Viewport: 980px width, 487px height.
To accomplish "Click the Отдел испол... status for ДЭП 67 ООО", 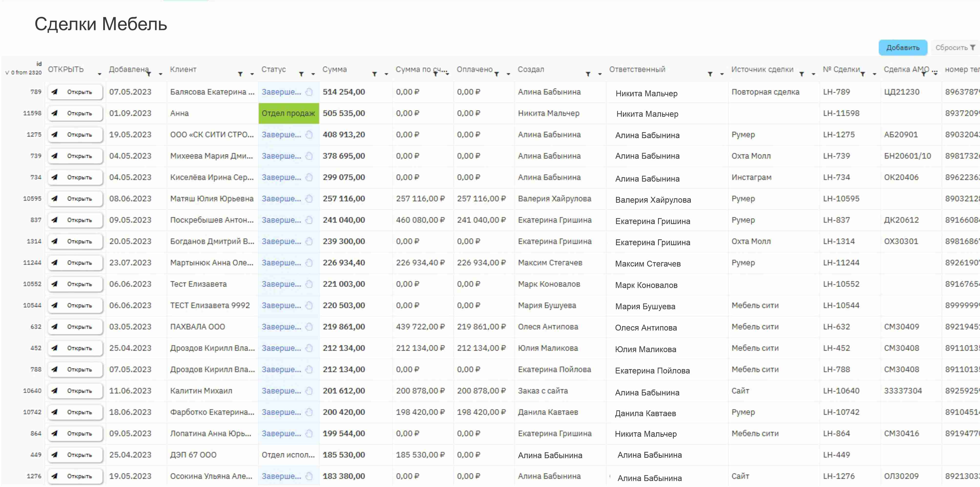I will [288, 455].
